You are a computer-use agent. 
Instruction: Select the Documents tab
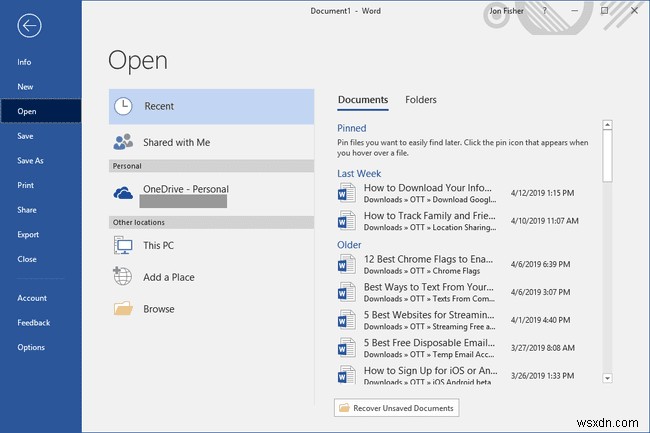(363, 100)
